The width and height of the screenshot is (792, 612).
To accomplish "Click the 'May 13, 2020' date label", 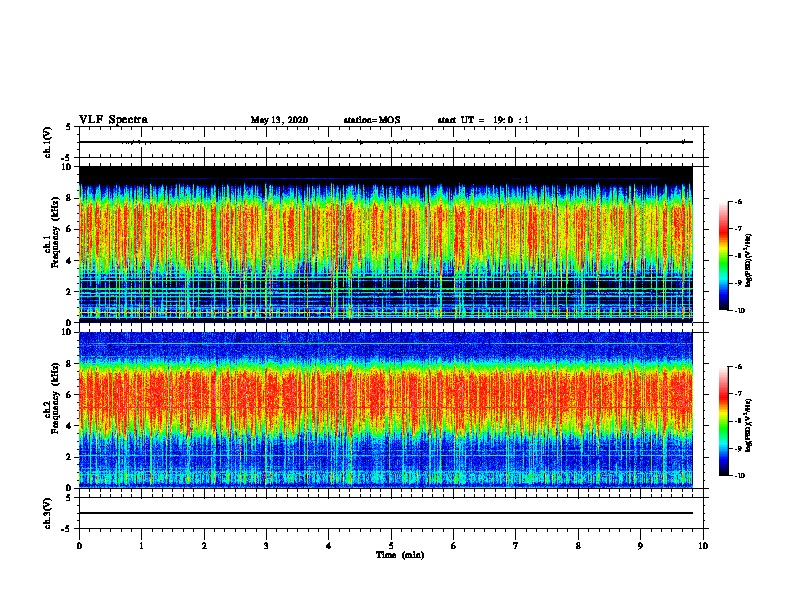I will [x=279, y=120].
